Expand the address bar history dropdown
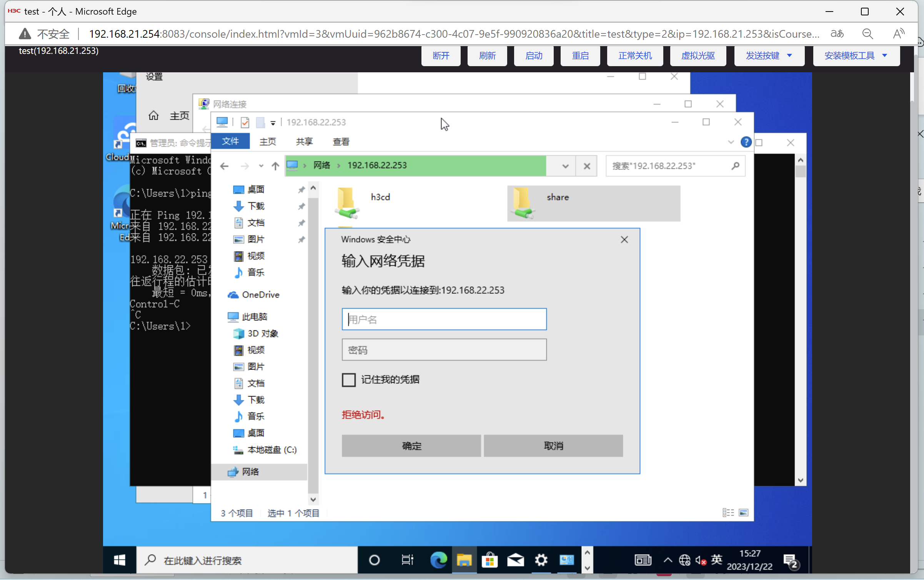Viewport: 924px width, 580px height. click(565, 166)
